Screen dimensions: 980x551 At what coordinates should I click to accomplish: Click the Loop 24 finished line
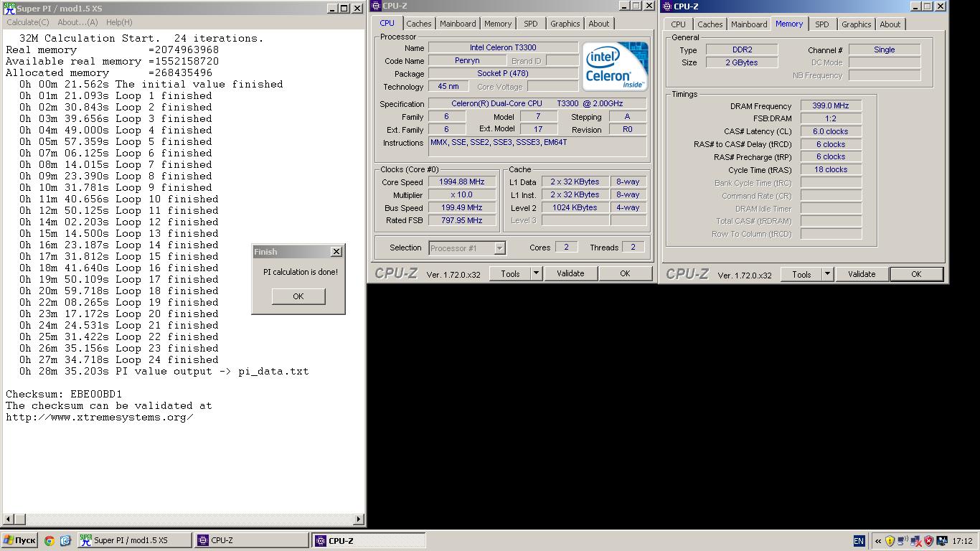[x=119, y=359]
